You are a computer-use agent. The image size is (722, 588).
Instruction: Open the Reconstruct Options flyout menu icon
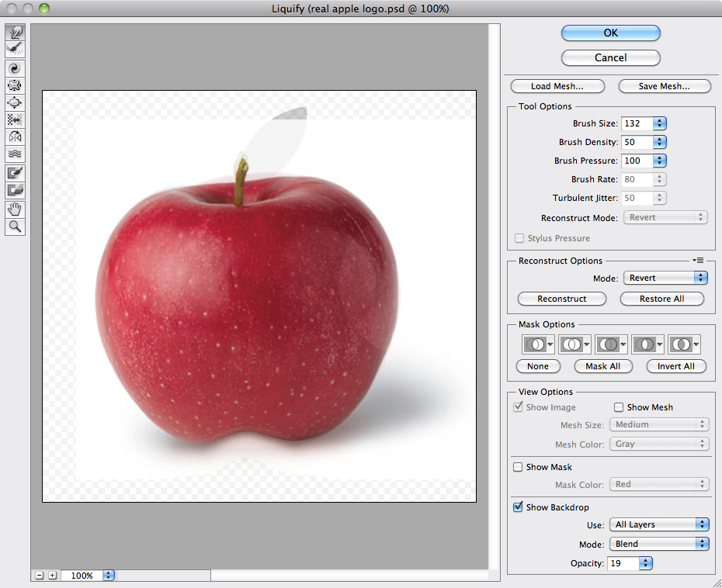click(698, 261)
